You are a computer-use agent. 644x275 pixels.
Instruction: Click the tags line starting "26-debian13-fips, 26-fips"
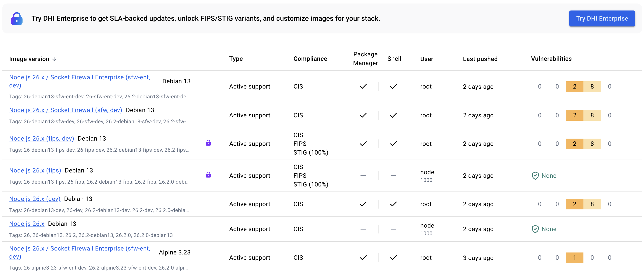(x=99, y=182)
